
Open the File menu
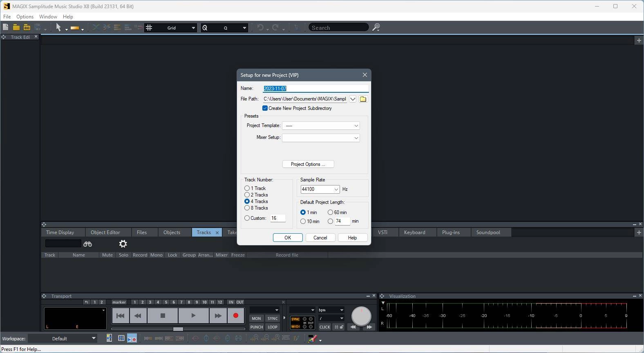(7, 17)
